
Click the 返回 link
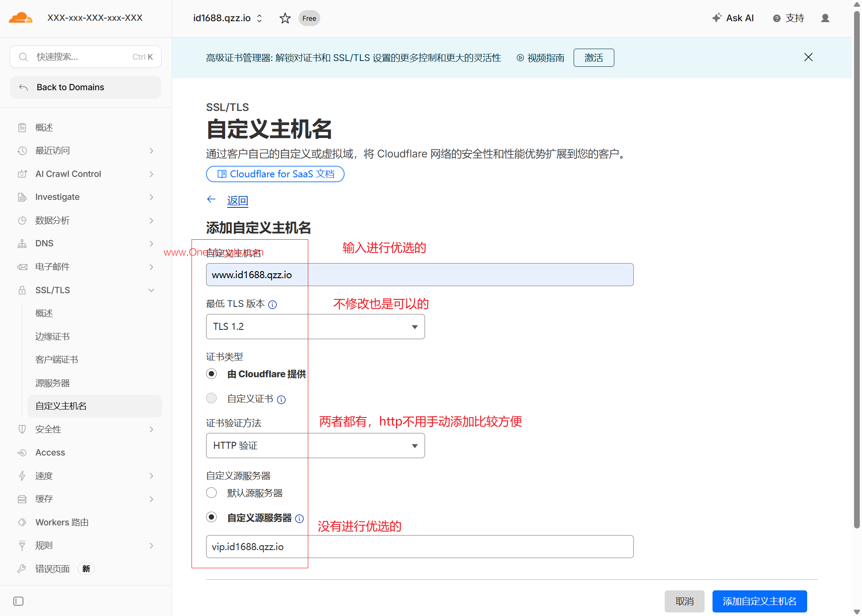point(238,201)
